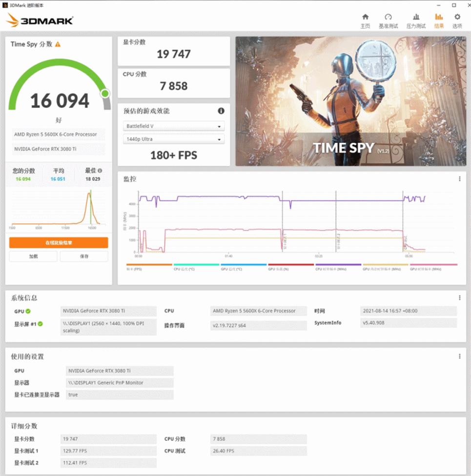
Task: Toggle the yellow GPU memory clock legend swatch
Action: [386, 265]
